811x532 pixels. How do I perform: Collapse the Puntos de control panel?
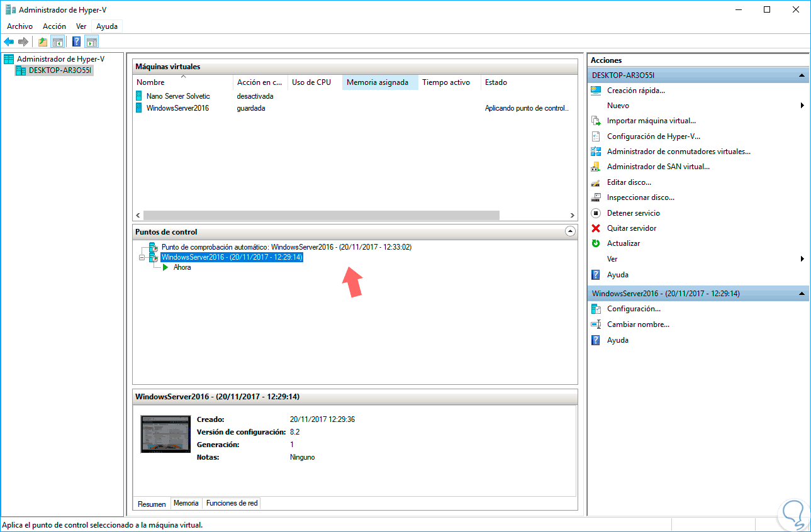click(570, 231)
